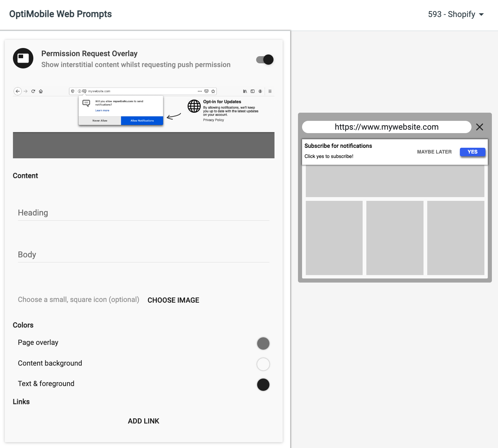Click the bookmark star icon in the address bar
Viewport: 498px width, 448px height.
(x=213, y=91)
